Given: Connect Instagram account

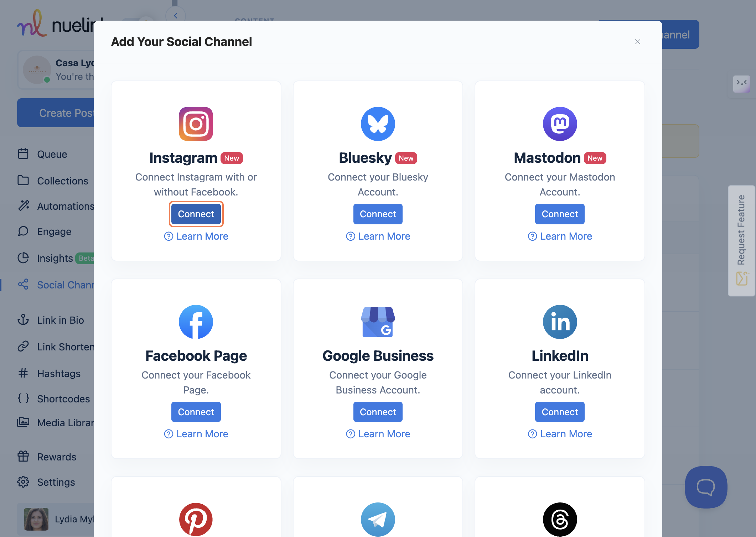Looking at the screenshot, I should click(x=196, y=214).
